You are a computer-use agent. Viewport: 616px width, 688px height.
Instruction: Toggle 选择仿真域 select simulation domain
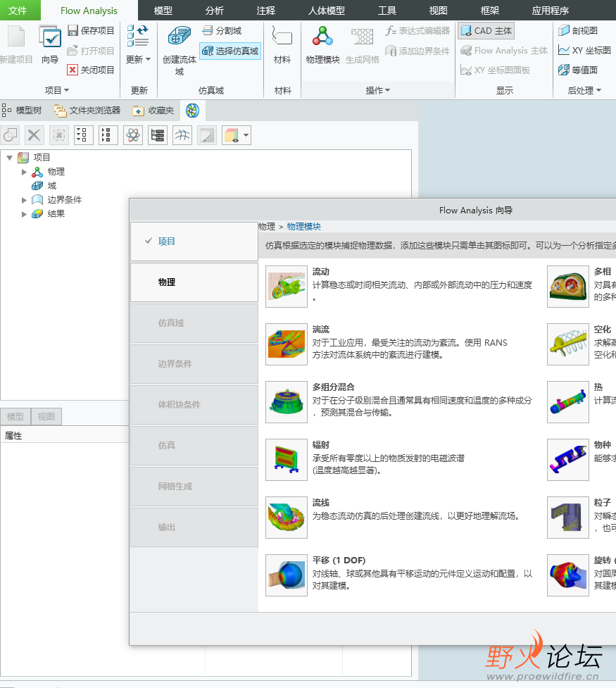tap(230, 51)
